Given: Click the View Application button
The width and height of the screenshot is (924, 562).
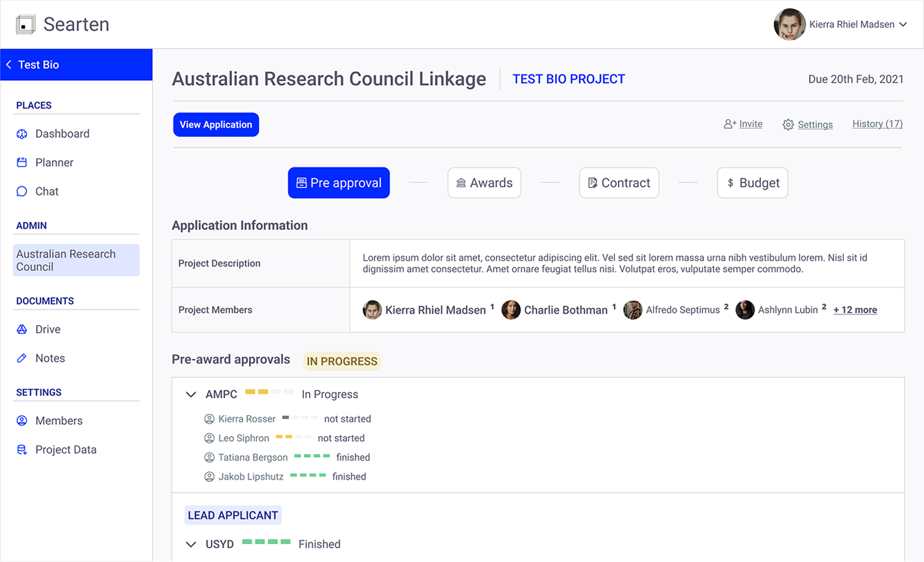Looking at the screenshot, I should click(216, 125).
